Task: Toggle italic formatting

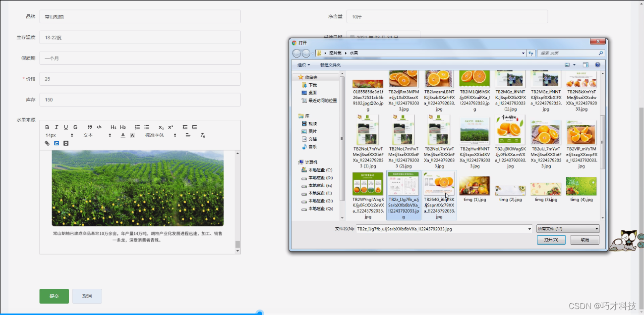Action: click(x=56, y=127)
